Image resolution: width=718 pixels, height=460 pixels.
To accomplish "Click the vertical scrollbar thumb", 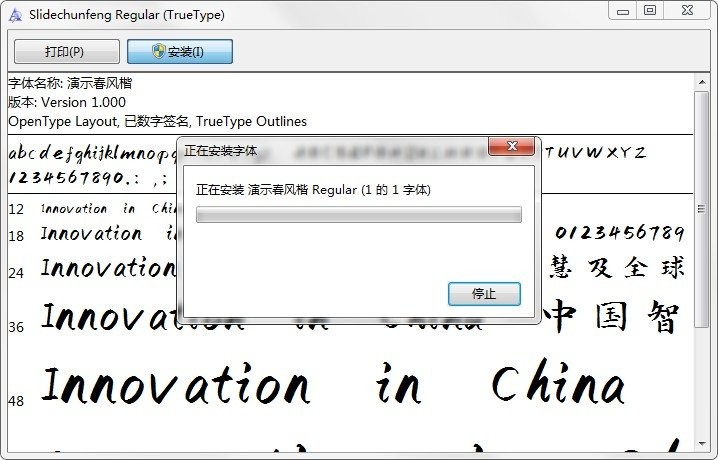I will coord(702,209).
